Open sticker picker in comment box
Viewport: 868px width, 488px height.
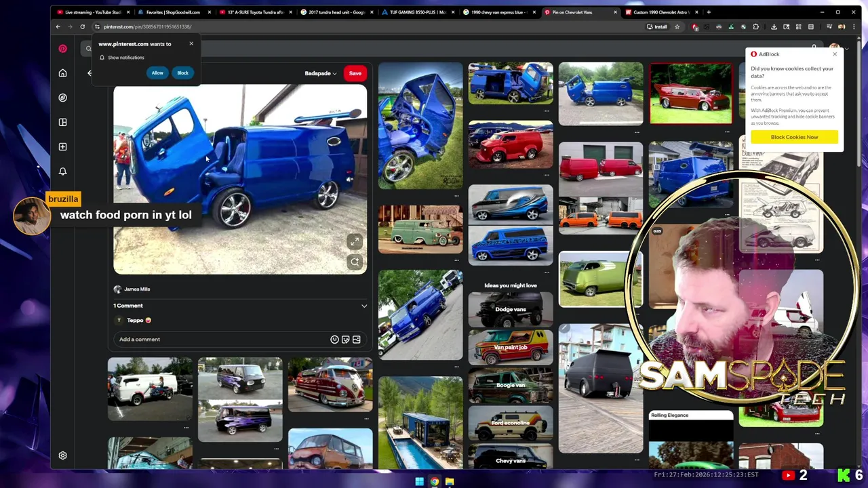(345, 339)
